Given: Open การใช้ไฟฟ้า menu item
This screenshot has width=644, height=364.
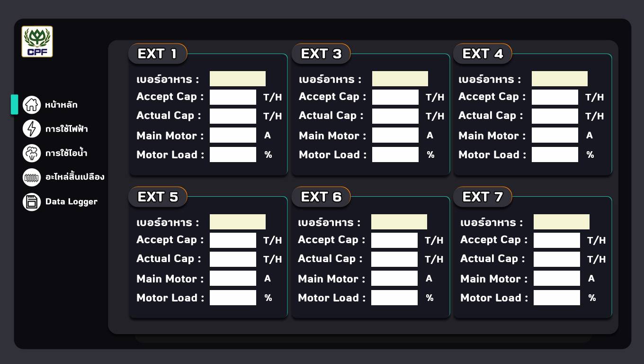Looking at the screenshot, I should click(x=67, y=129).
